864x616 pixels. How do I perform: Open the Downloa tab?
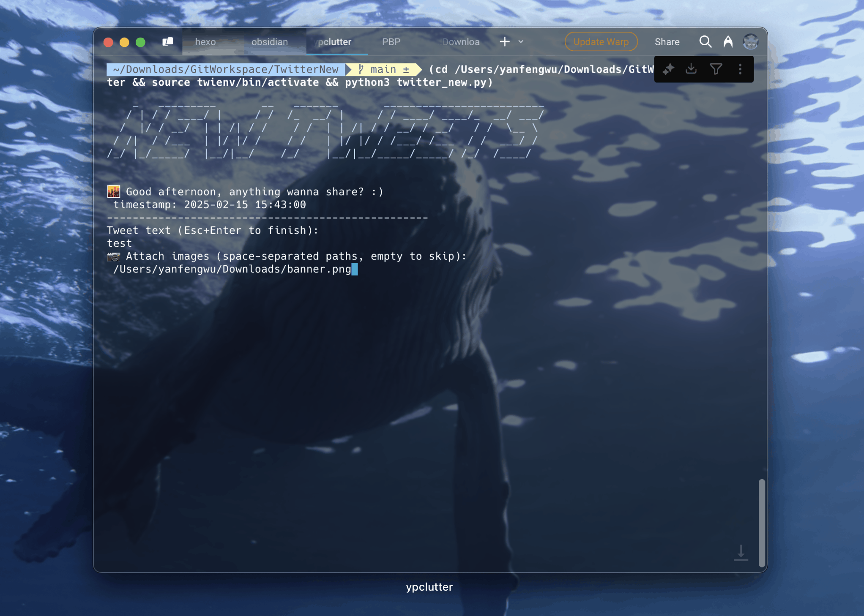[461, 42]
